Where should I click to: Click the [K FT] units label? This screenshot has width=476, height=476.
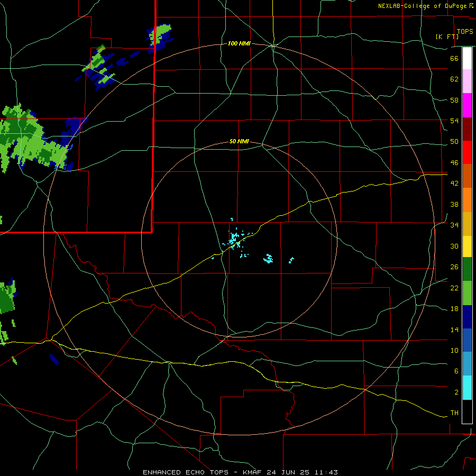click(447, 36)
